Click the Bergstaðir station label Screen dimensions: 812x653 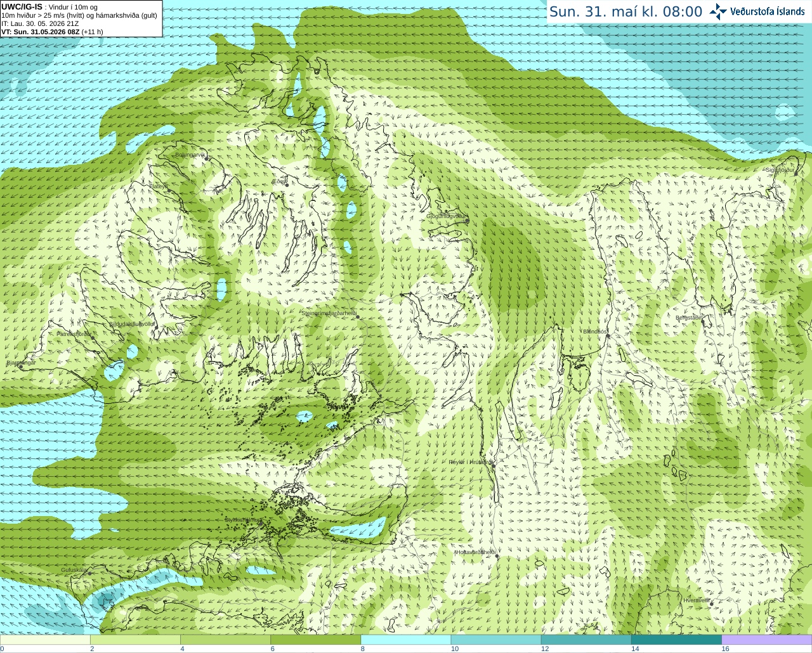tap(688, 318)
